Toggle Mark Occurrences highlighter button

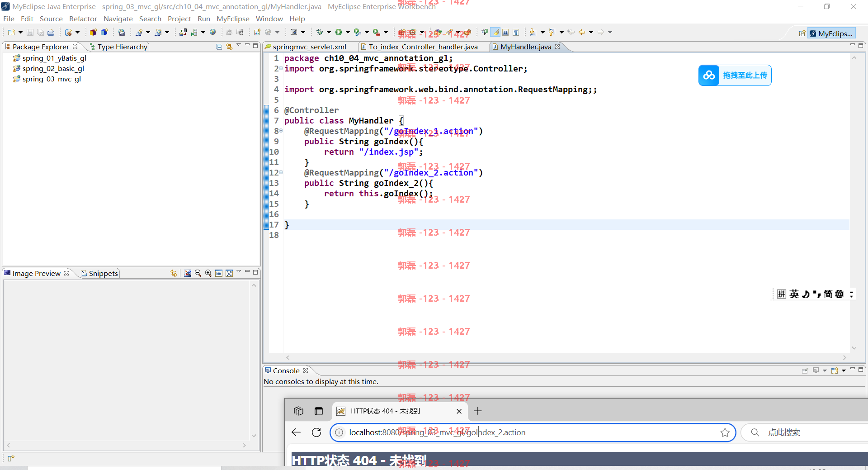(x=496, y=32)
